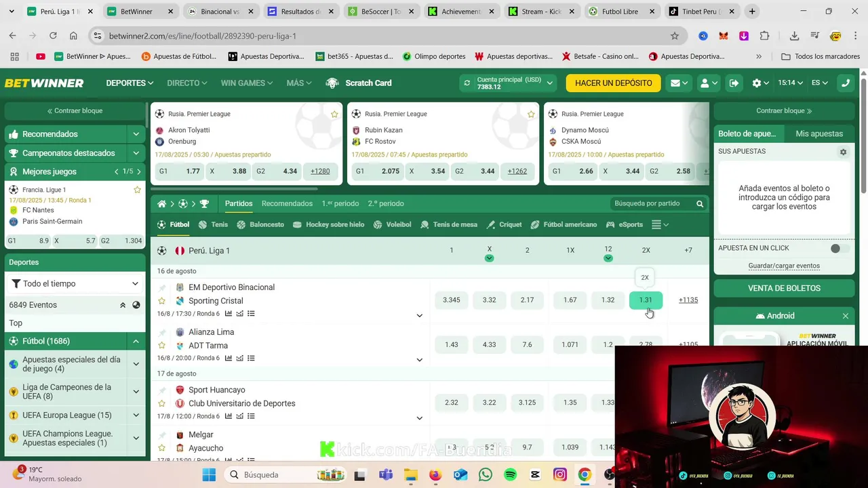Favorite the Binacional vs Sporting Cristal match
This screenshot has width=868, height=488.
pos(161,301)
